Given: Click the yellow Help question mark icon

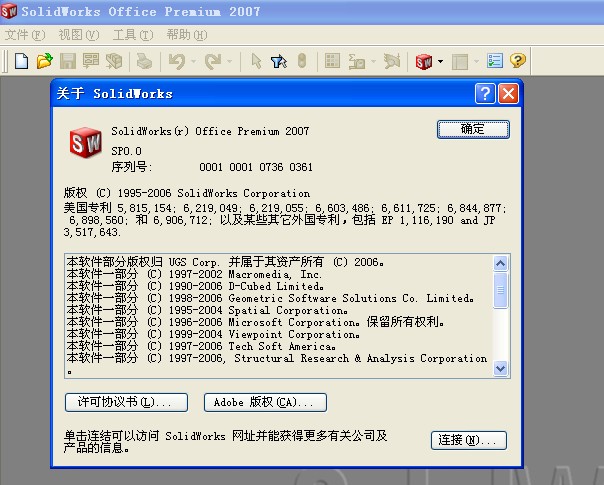Looking at the screenshot, I should coord(517,60).
